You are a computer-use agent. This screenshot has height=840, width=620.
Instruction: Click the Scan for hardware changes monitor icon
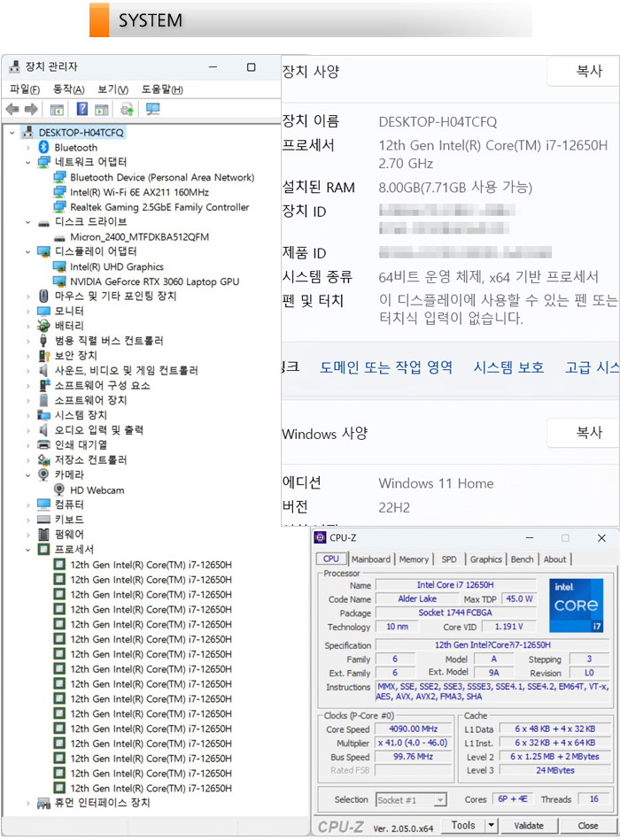point(153,109)
